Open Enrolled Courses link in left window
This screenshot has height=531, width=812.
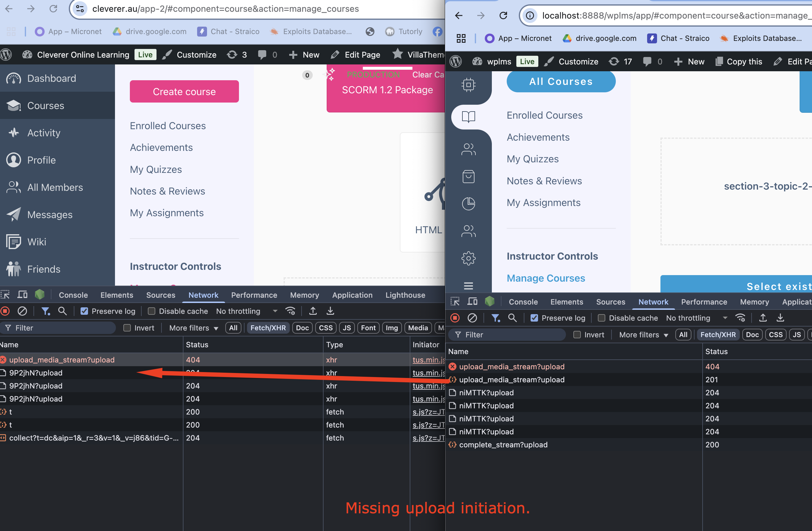coord(168,125)
